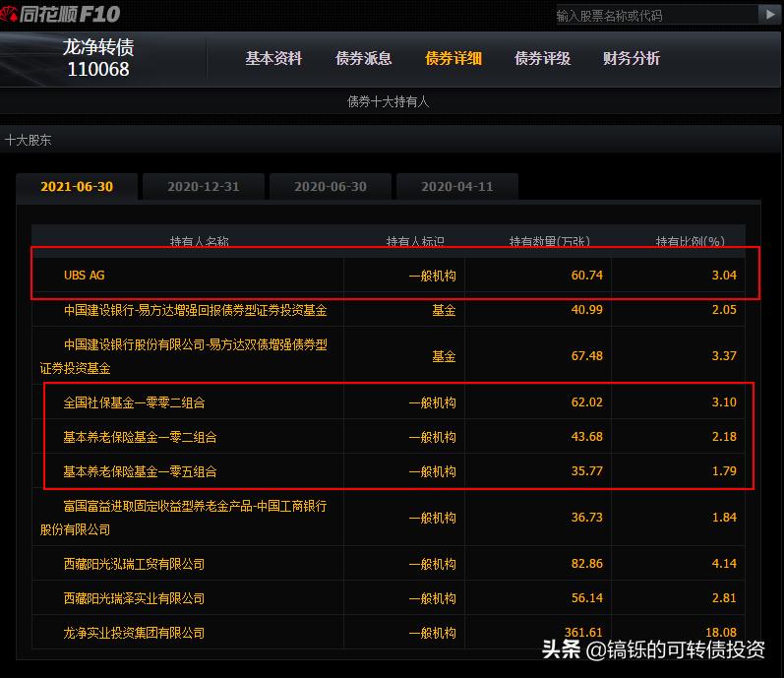The image size is (784, 678).
Task: Switch to the 2020-12-31 date tab
Action: coord(204,187)
